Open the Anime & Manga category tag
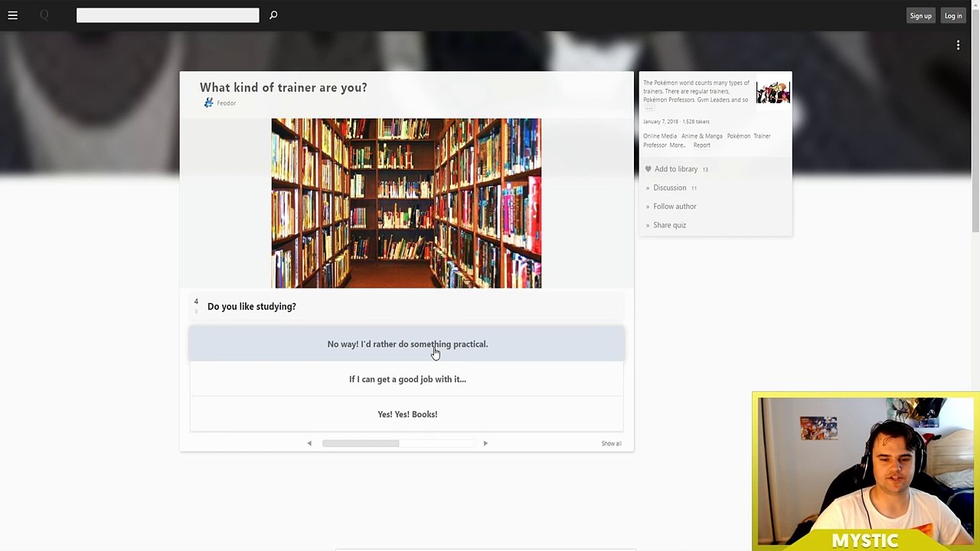The height and width of the screenshot is (551, 980). pyautogui.click(x=702, y=136)
